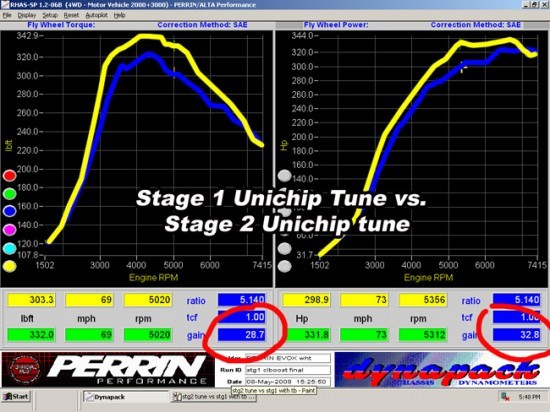Click Engine RPM label under power graph
This screenshot has width=550, height=412.
click(x=429, y=278)
